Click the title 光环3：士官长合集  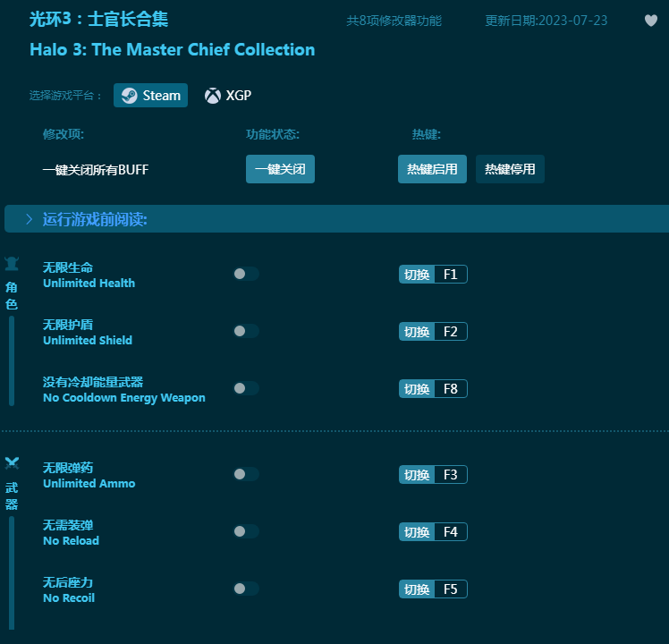coord(98,19)
